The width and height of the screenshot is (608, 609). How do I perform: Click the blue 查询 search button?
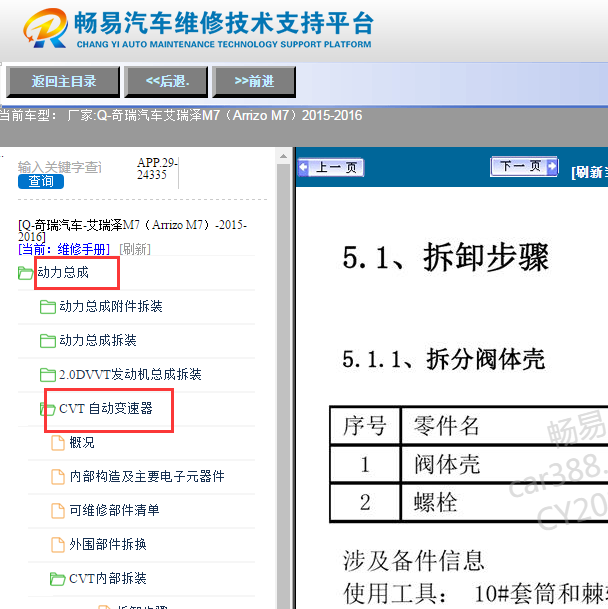(41, 181)
